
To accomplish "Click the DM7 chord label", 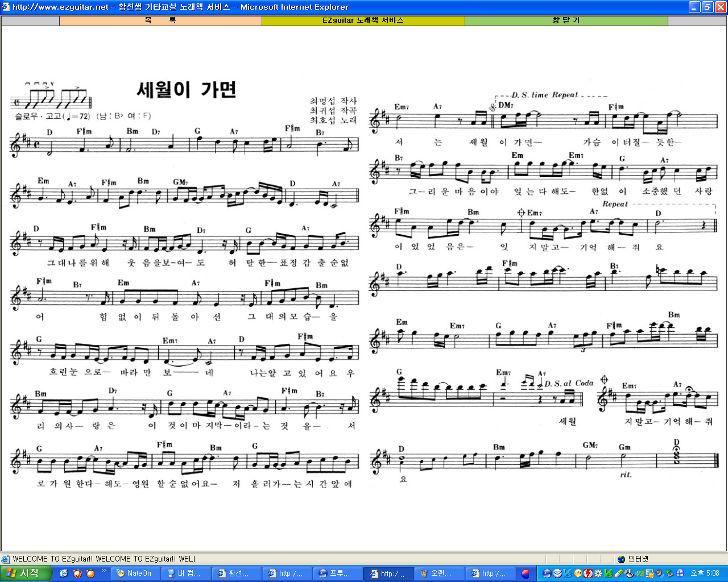I will pos(506,105).
